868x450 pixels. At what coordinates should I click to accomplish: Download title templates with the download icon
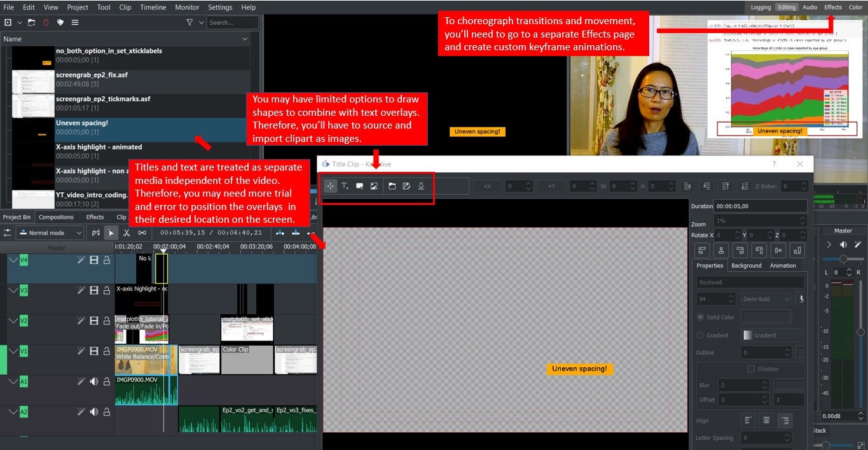pyautogui.click(x=421, y=186)
